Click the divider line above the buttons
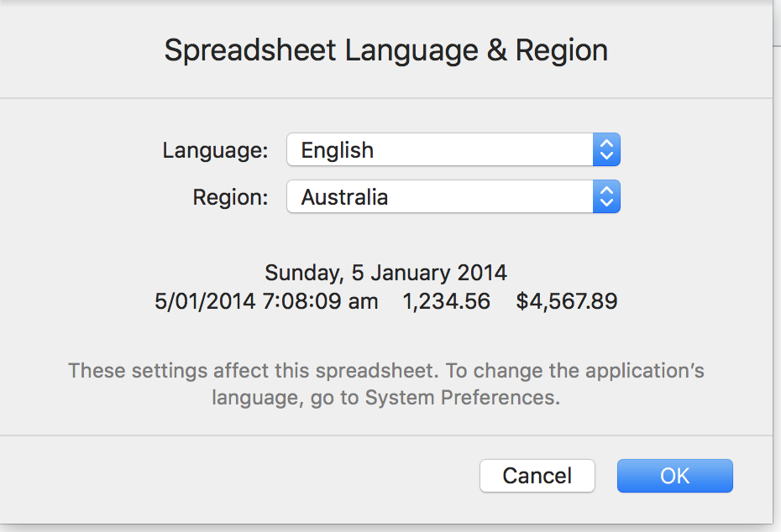Screen dimensions: 781x532 pyautogui.click(x=385, y=436)
